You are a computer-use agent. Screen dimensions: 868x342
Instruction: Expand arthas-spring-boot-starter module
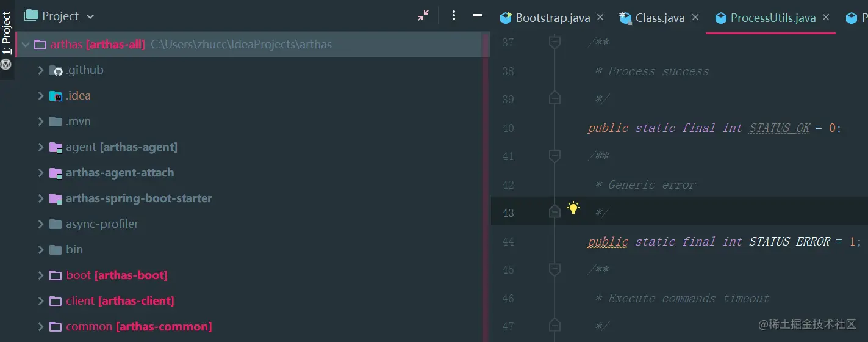coord(40,198)
